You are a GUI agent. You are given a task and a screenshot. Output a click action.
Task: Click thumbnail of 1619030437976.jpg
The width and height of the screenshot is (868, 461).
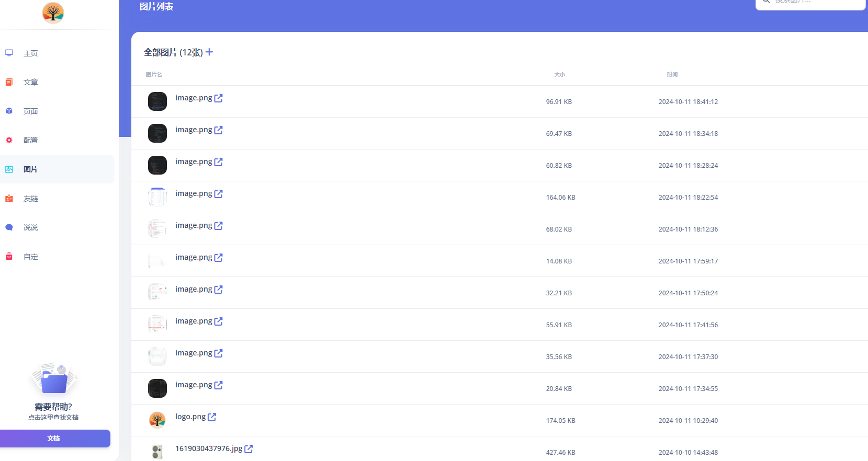(x=157, y=452)
